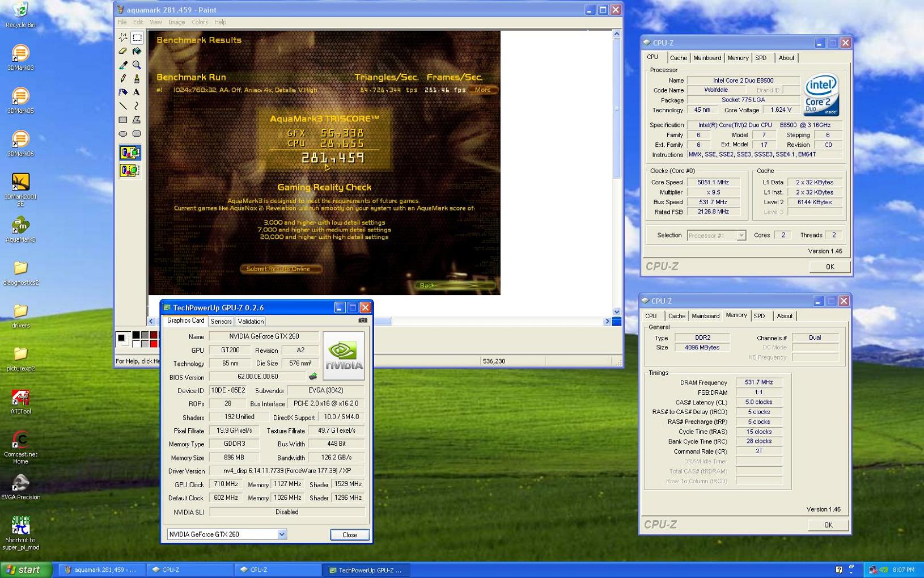Open the EVGA Precision desktop icon
The width and height of the screenshot is (924, 578).
pyautogui.click(x=20, y=487)
